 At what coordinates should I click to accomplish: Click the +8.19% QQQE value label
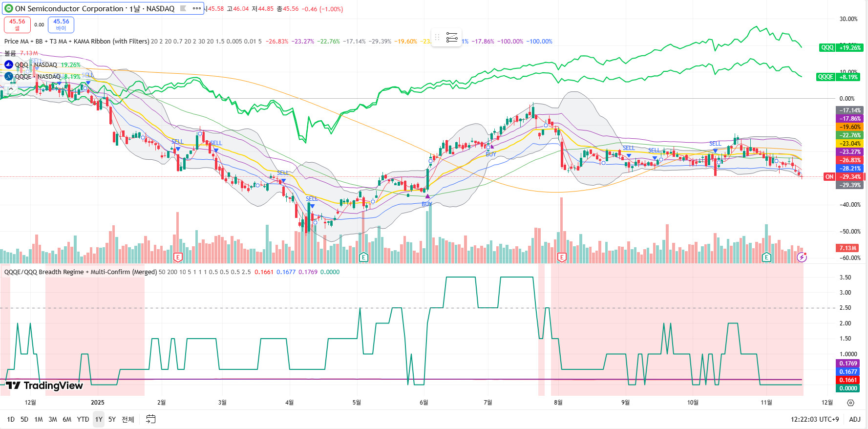(x=848, y=77)
